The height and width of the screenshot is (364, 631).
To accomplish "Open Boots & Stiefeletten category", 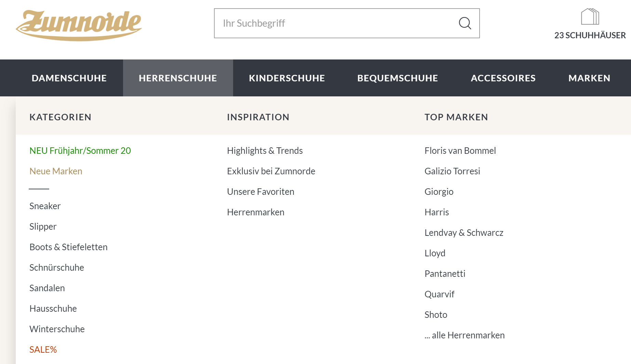I will pyautogui.click(x=68, y=247).
